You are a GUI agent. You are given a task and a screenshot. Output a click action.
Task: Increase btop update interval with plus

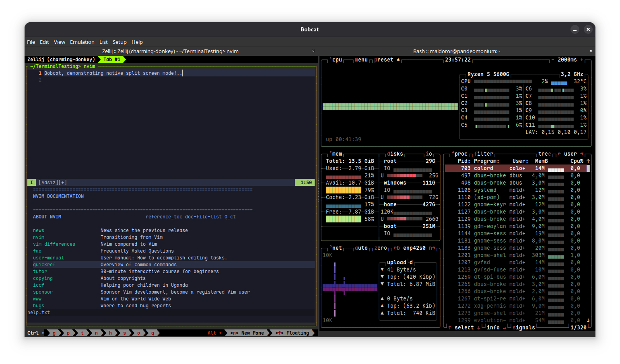[x=582, y=60]
